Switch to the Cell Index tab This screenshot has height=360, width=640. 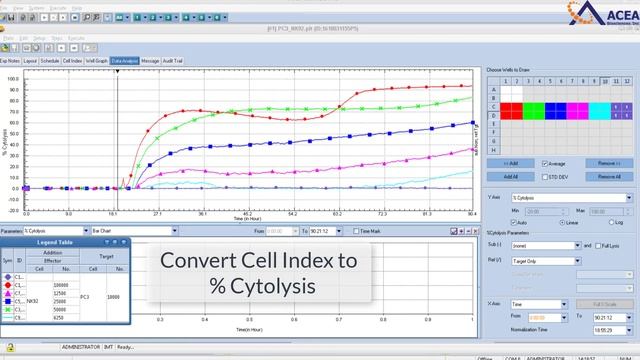[x=72, y=61]
